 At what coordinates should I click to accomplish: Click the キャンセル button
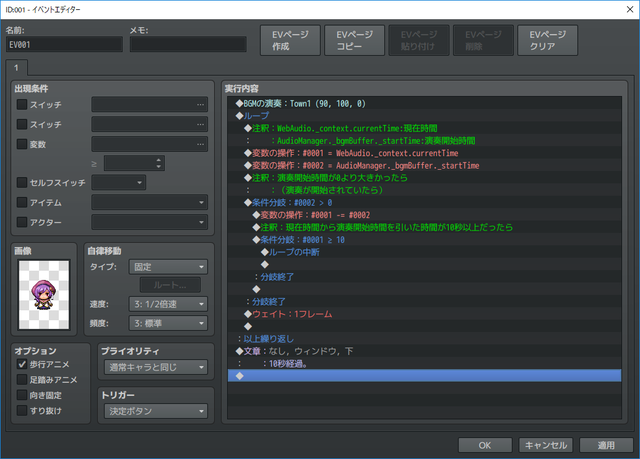[x=546, y=445]
